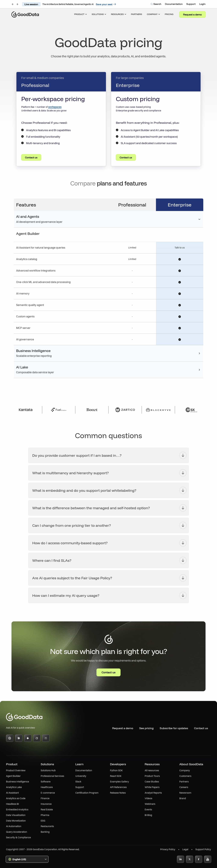
Task: Click the Request a demo button
Action: (x=192, y=14)
